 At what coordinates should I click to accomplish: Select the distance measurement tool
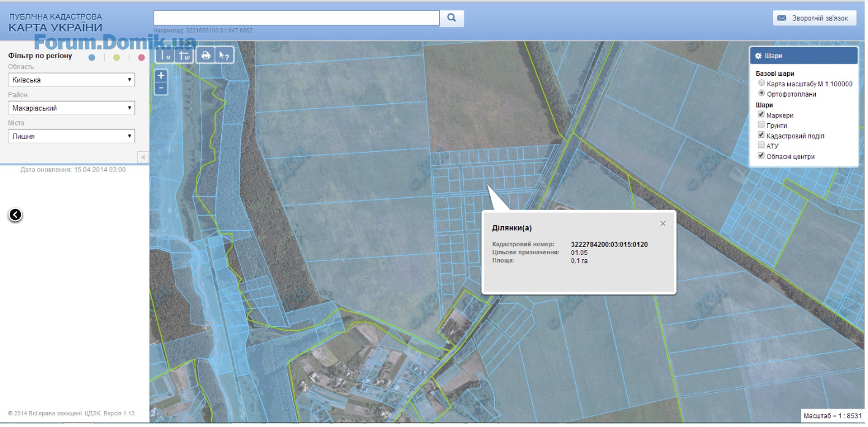(165, 56)
